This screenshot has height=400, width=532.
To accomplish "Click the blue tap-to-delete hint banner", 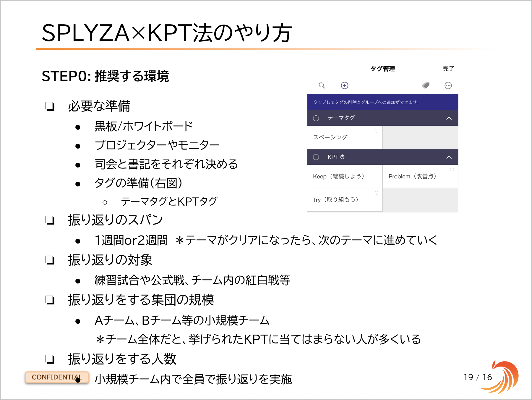I will [x=383, y=102].
